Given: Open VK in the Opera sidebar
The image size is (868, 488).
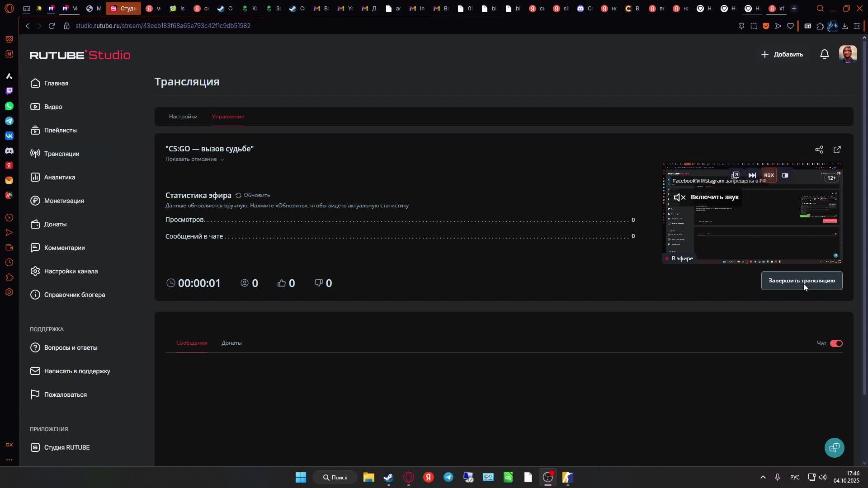Looking at the screenshot, I should point(9,136).
